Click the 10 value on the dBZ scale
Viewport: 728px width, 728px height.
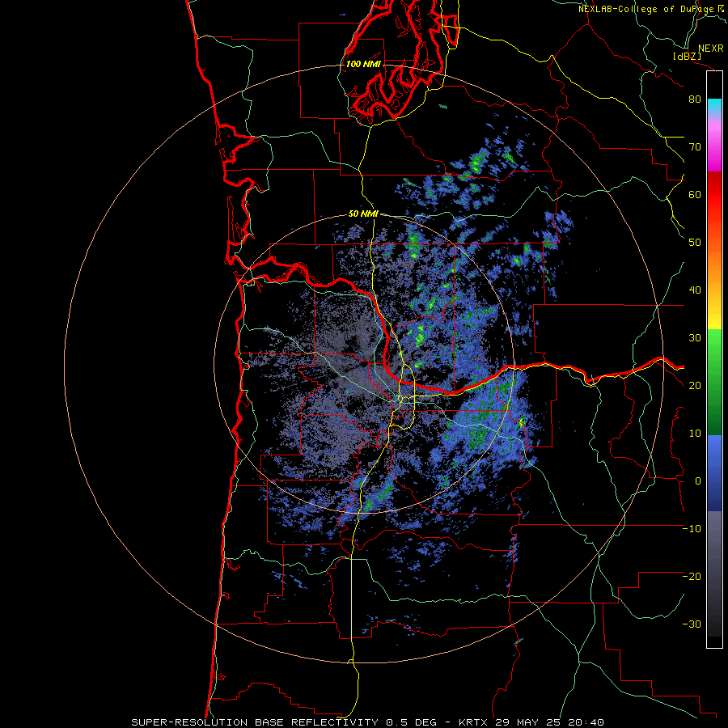pyautogui.click(x=695, y=434)
